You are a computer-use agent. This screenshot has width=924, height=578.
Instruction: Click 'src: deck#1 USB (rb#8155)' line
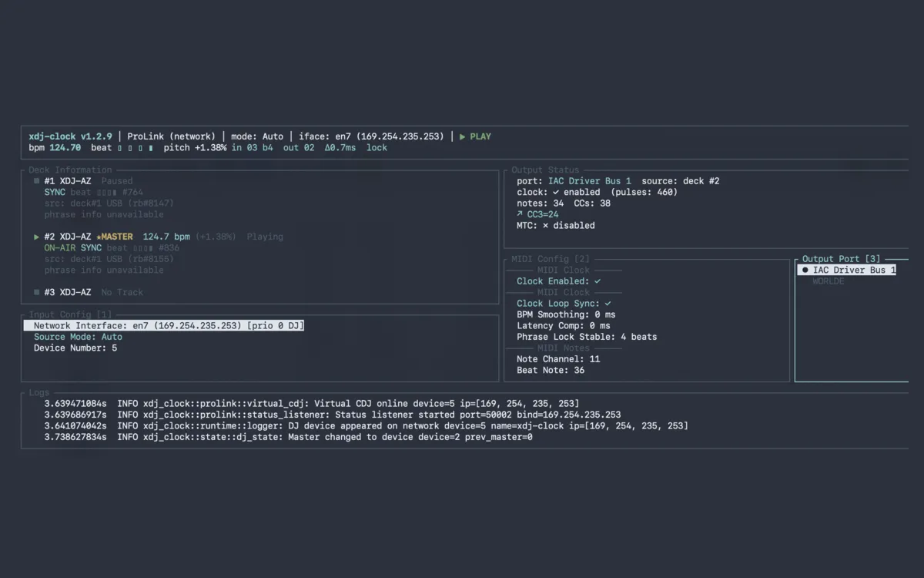coord(109,259)
